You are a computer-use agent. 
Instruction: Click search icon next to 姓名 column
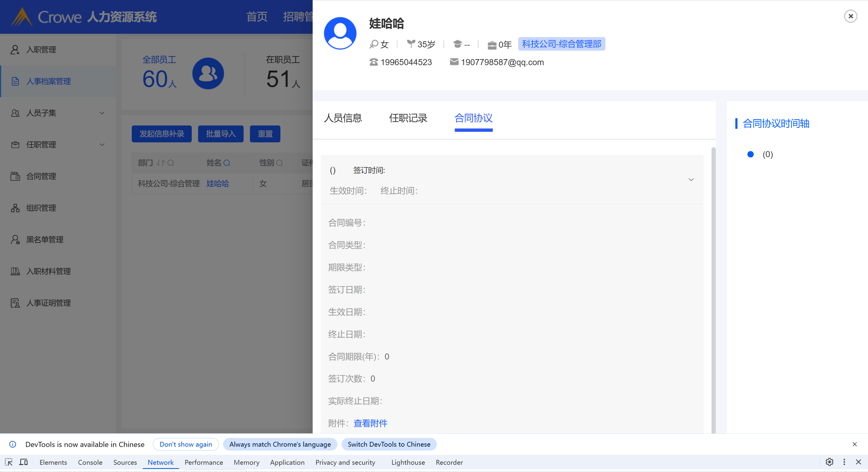pyautogui.click(x=227, y=163)
